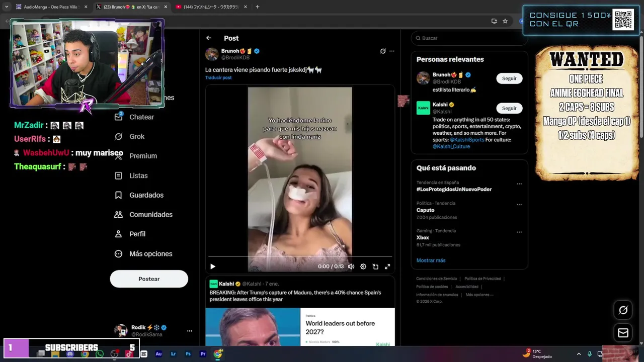
Task: Open weather widget 13°C Despejado
Action: coord(537,353)
